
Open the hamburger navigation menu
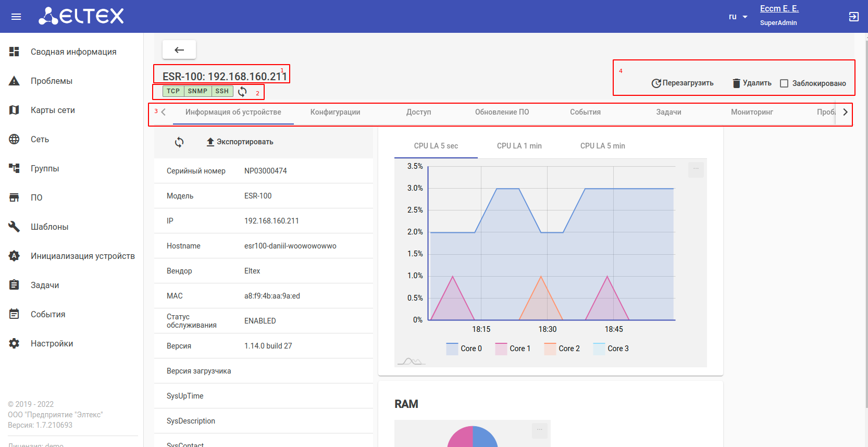[16, 17]
